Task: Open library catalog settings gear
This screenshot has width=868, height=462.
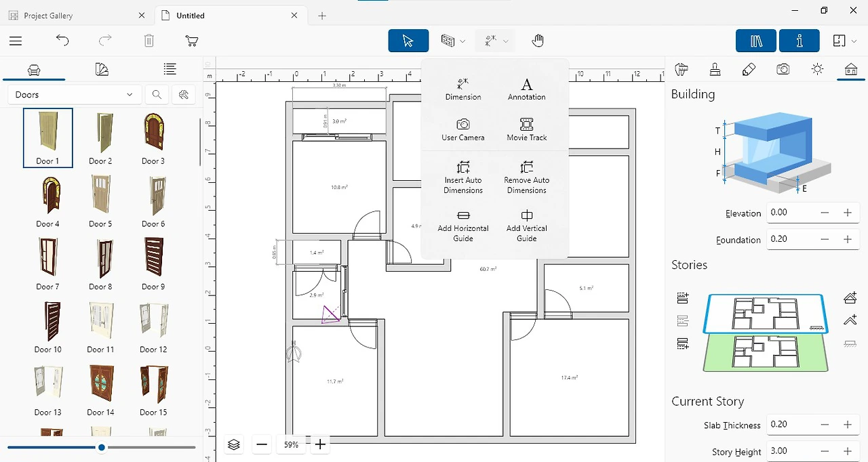Action: (183, 95)
